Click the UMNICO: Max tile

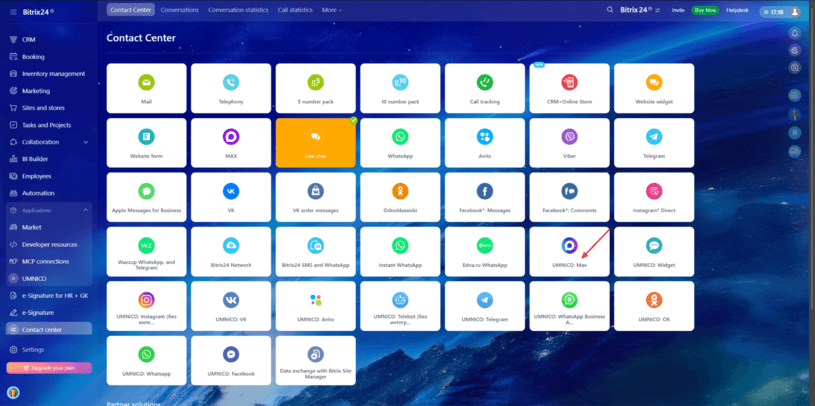[569, 251]
